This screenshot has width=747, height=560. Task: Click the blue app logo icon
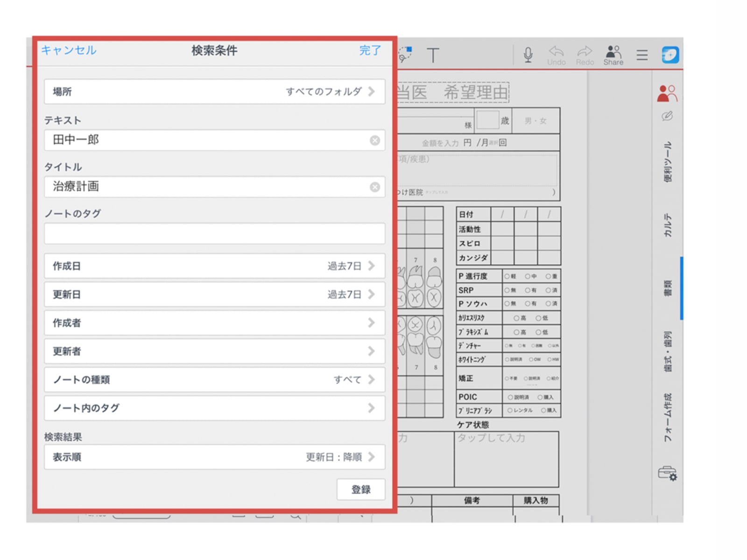670,55
